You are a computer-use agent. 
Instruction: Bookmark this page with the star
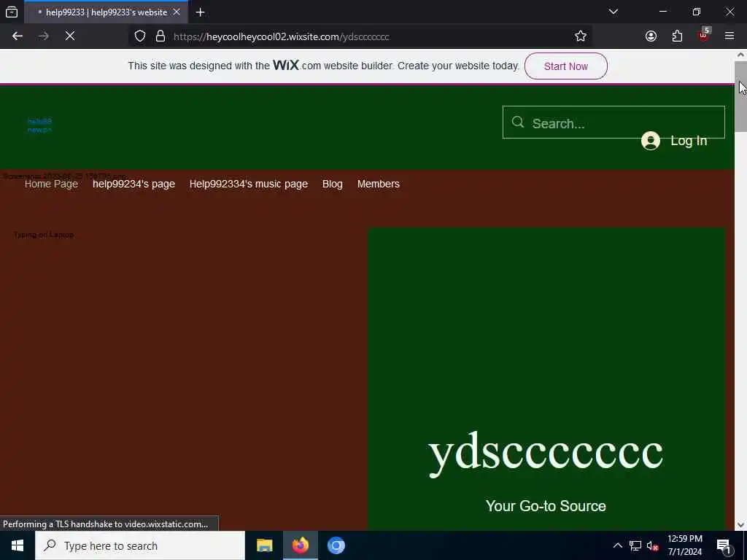click(x=580, y=36)
